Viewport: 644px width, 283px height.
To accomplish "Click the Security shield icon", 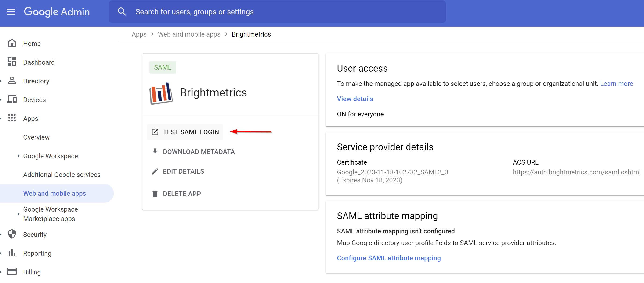I will point(12,234).
